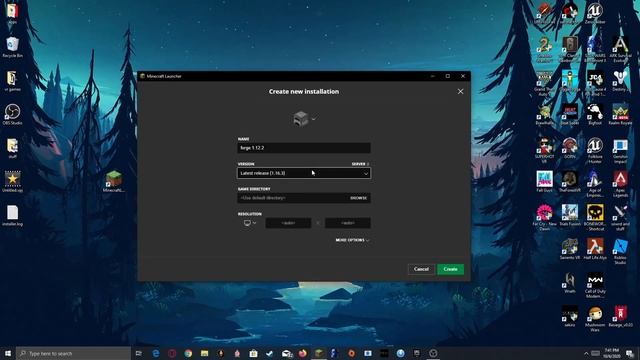Click the Name field containing forge 1.12.2
This screenshot has height=360, width=640.
pyautogui.click(x=304, y=148)
